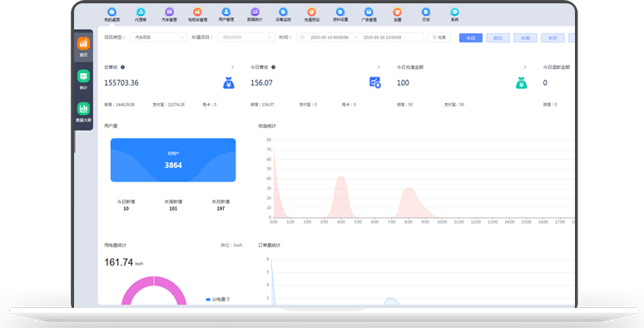Open the 电瓶车管理 module
The width and height of the screenshot is (644, 328).
tap(197, 15)
